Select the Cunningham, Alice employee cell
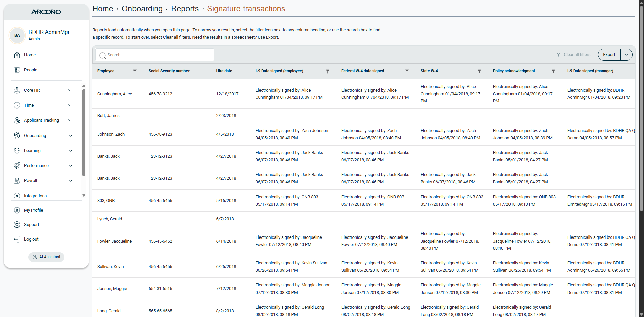644x317 pixels. (x=115, y=94)
